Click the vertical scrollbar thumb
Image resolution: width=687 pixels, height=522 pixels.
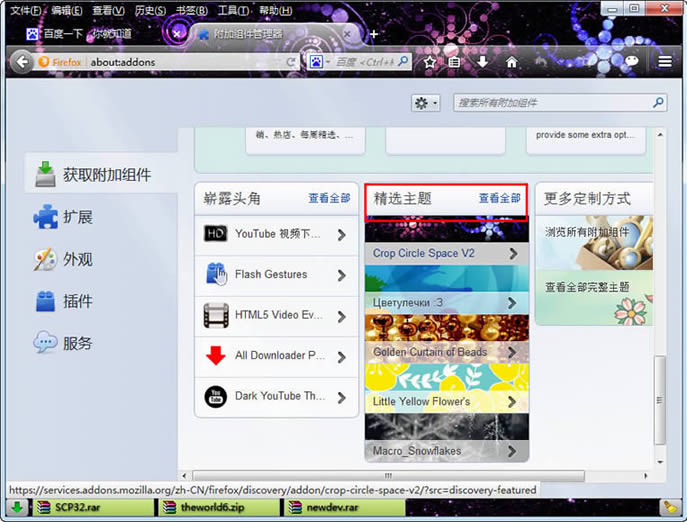660,400
